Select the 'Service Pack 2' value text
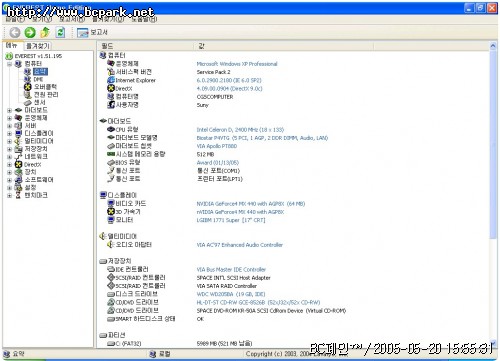This screenshot has width=500, height=361. tap(213, 72)
